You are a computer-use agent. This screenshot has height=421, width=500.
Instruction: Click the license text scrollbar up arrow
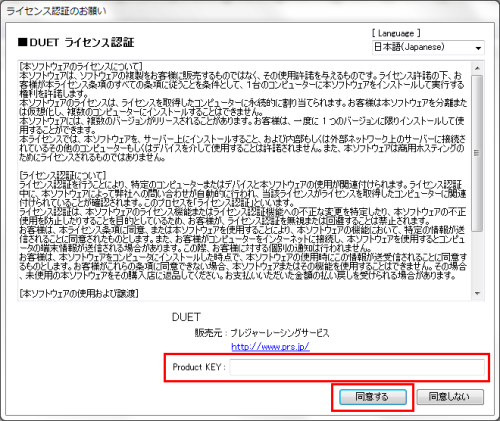477,68
